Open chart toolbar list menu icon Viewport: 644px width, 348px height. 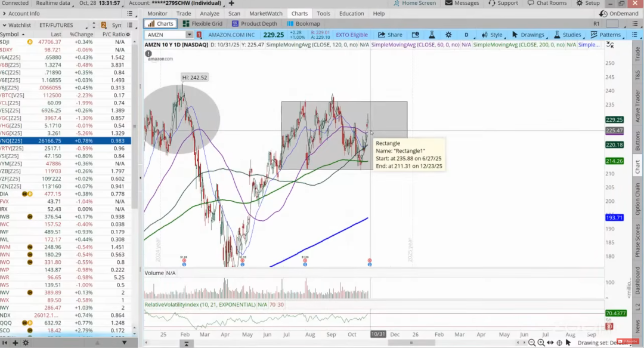pos(634,35)
